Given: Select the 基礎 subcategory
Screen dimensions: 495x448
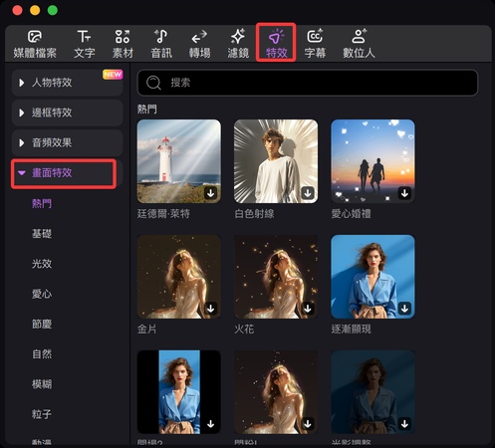Looking at the screenshot, I should 42,234.
